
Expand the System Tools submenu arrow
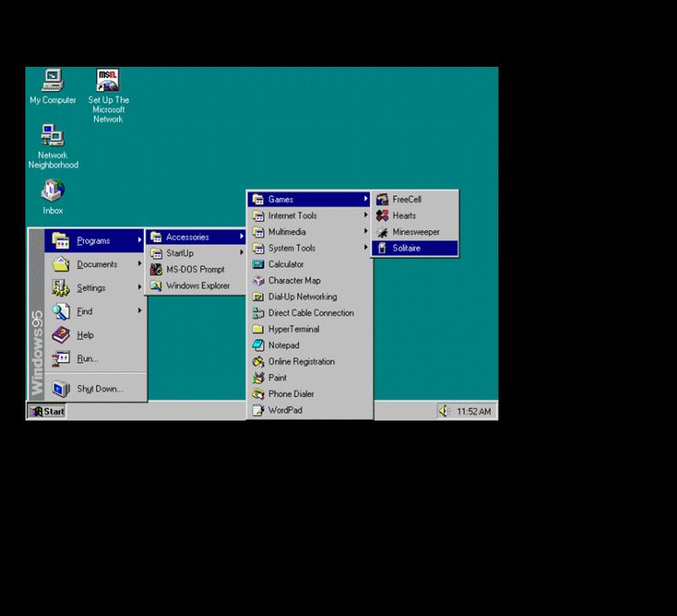coord(366,247)
